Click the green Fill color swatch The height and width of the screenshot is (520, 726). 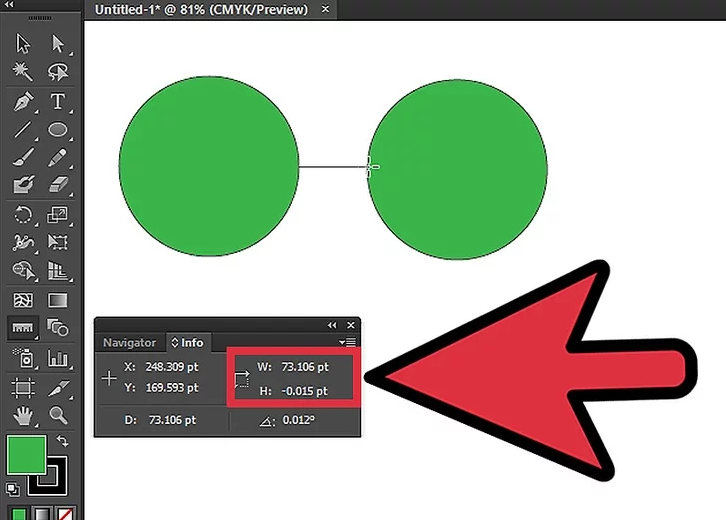tap(26, 455)
